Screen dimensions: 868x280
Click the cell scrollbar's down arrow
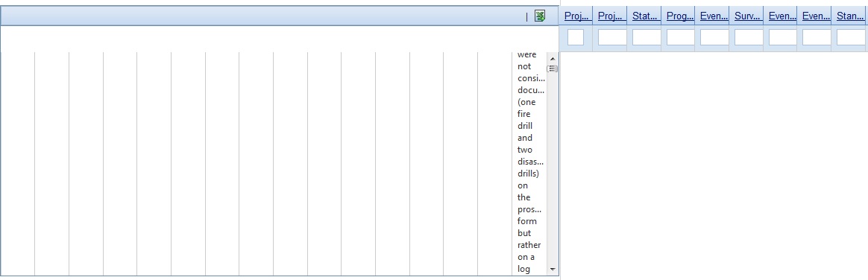tap(552, 269)
